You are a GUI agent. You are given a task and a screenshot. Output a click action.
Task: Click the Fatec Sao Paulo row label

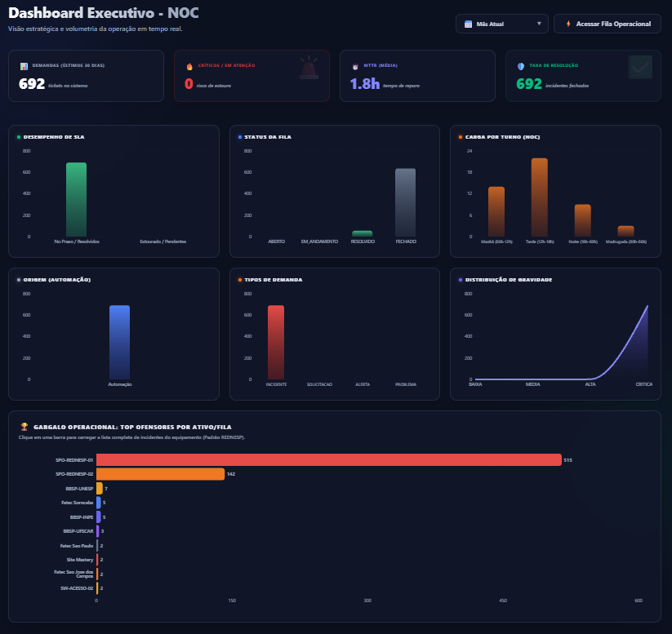point(77,546)
